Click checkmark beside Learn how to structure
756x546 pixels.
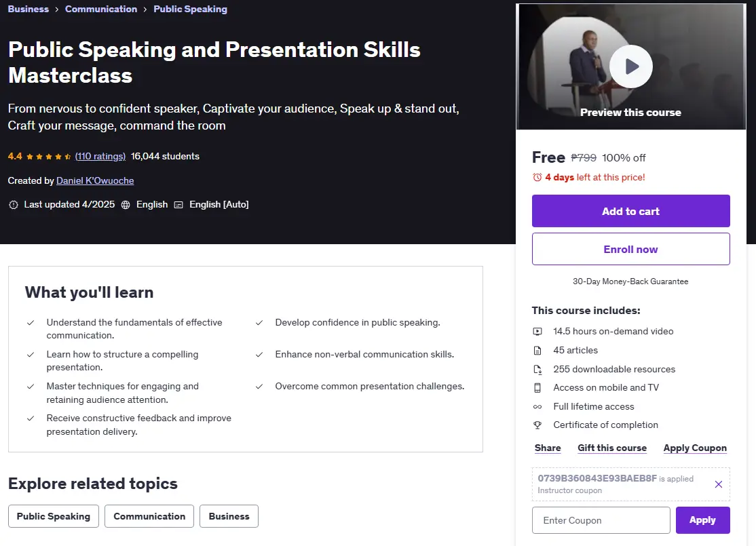click(31, 355)
